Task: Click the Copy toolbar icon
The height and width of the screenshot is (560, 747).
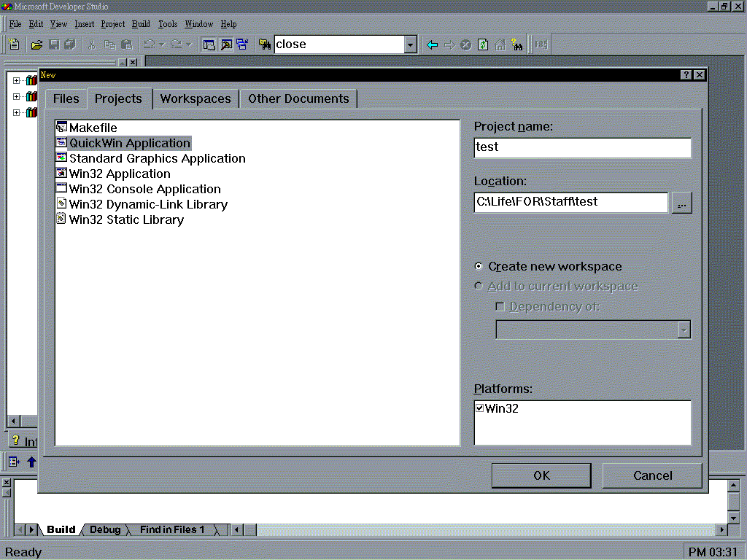Action: coord(109,44)
